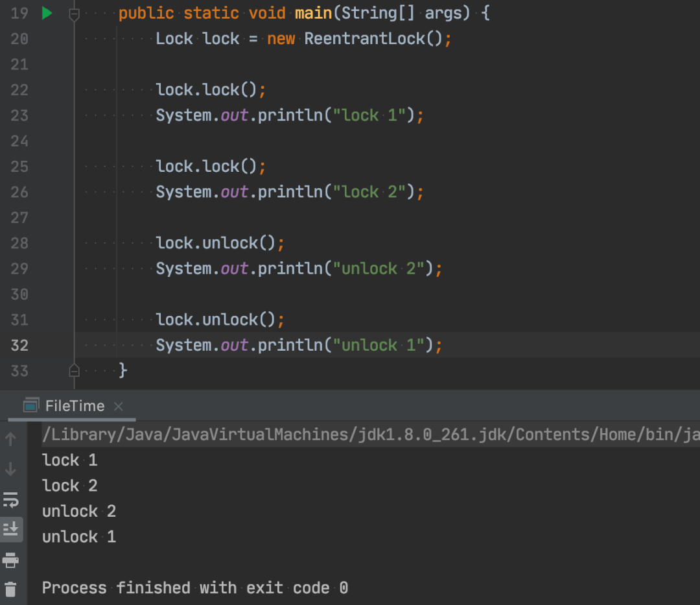The width and height of the screenshot is (700, 605).
Task: Go up the stack trace arrow
Action: [11, 439]
